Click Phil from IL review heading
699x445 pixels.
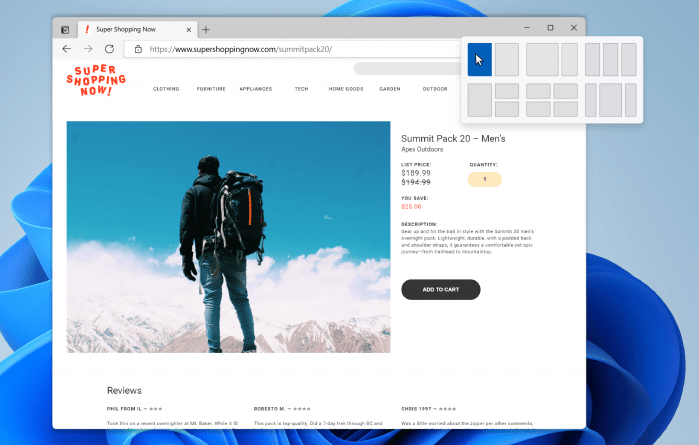pos(134,408)
